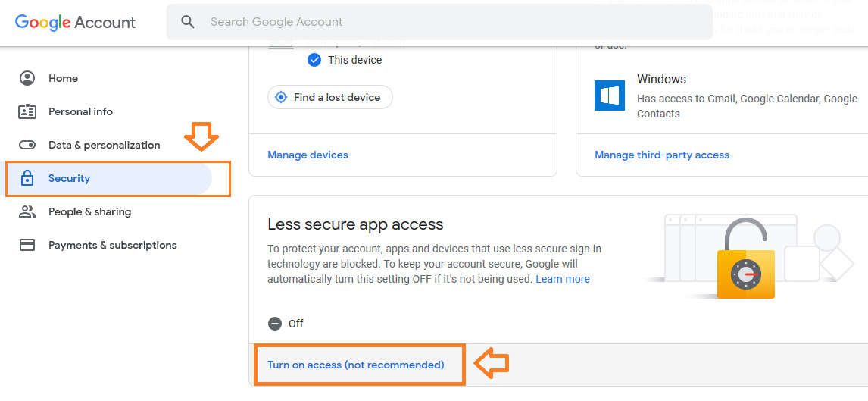Click the Personal info ID card icon

click(27, 112)
